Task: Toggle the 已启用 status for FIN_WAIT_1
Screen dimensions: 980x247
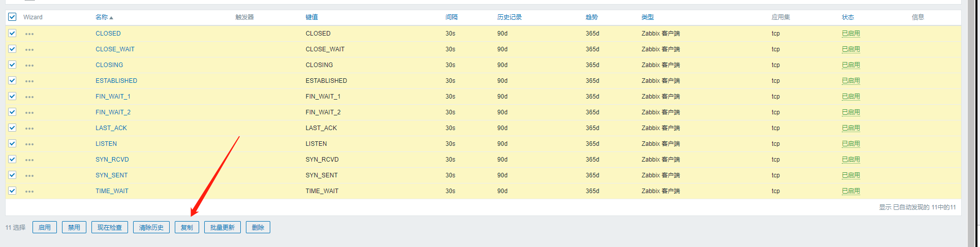Action: 851,97
